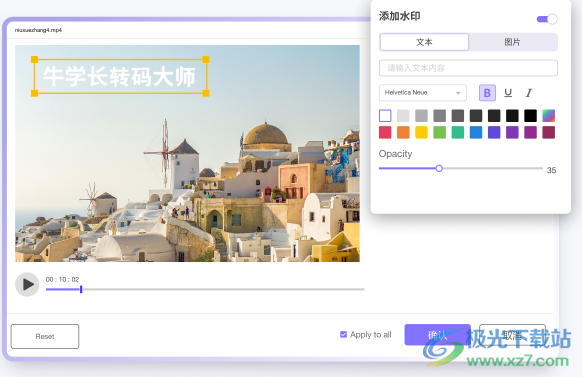Click the Reset button
This screenshot has height=377, width=582.
[x=45, y=337]
